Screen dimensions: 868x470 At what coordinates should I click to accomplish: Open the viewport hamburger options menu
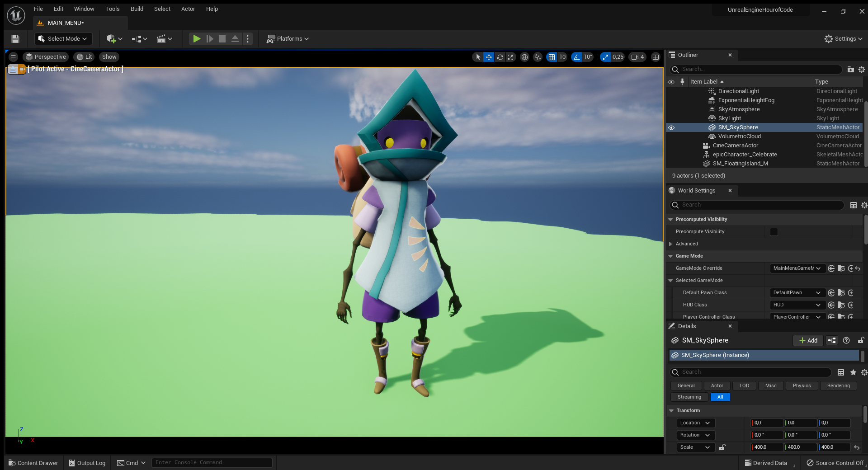click(13, 57)
